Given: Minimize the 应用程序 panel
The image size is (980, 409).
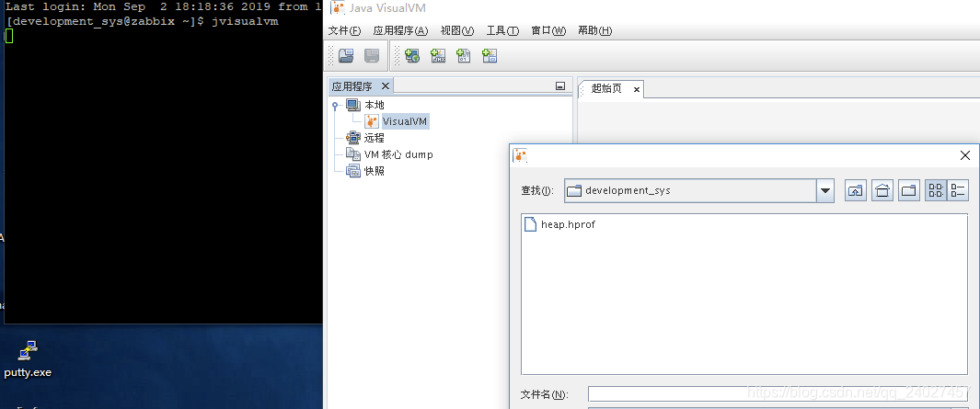Looking at the screenshot, I should click(560, 86).
